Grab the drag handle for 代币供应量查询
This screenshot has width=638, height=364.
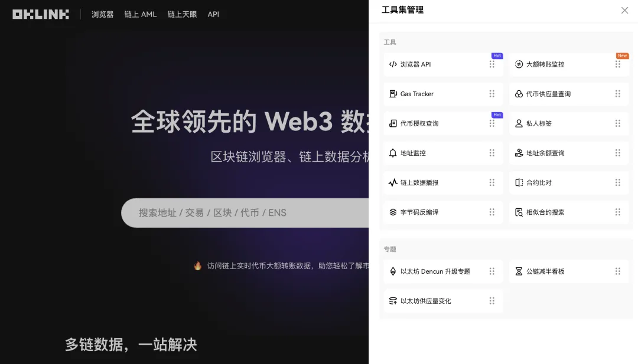click(x=617, y=94)
